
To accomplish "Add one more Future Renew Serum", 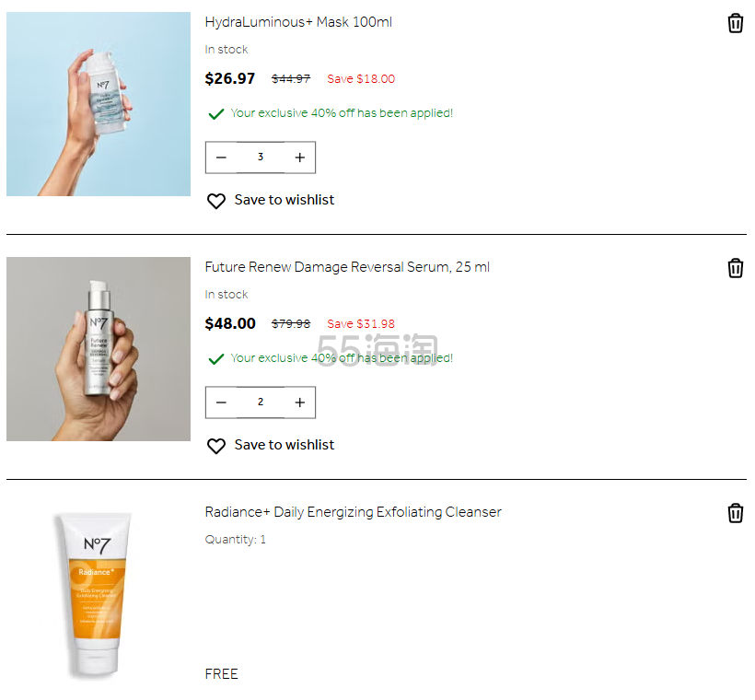I will [x=299, y=402].
